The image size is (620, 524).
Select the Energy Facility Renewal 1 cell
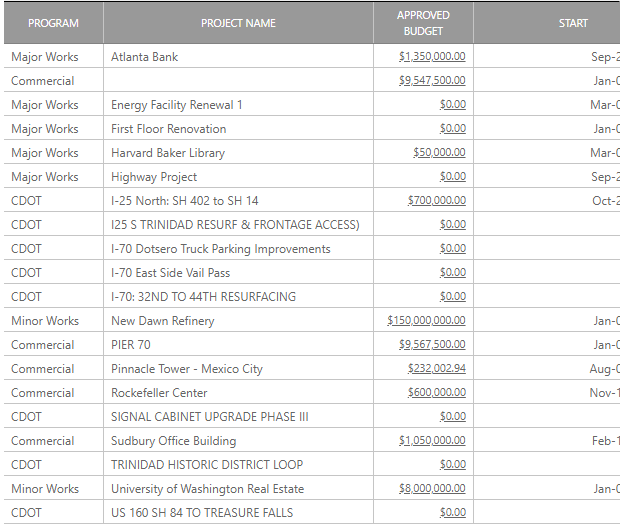(x=238, y=104)
